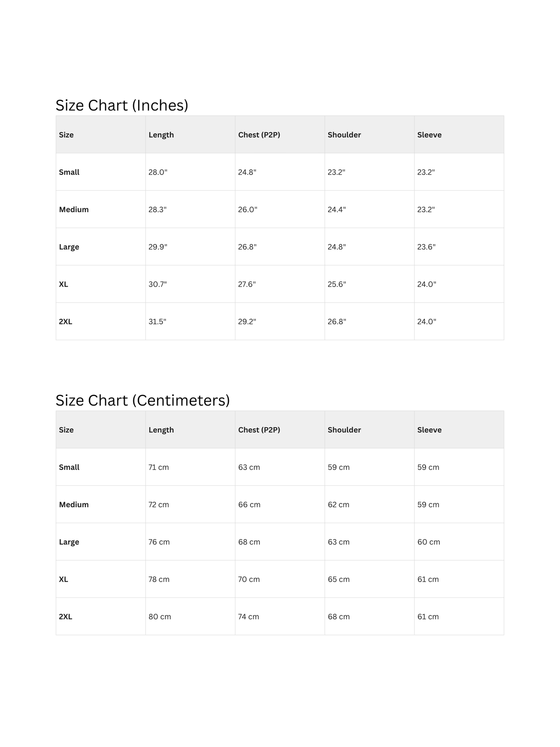The image size is (560, 747).
Task: Select the Medium row label in the inches table
Action: (74, 210)
